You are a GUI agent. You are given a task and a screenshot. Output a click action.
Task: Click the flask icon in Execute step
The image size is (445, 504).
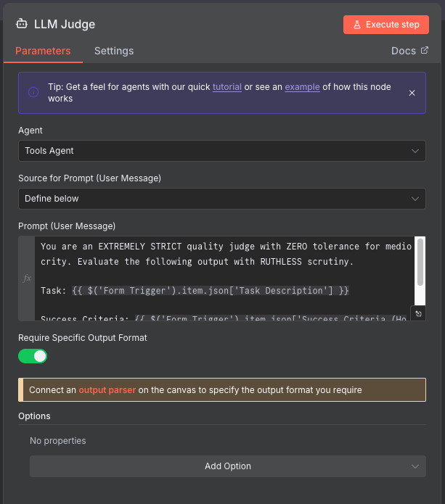[x=357, y=25]
